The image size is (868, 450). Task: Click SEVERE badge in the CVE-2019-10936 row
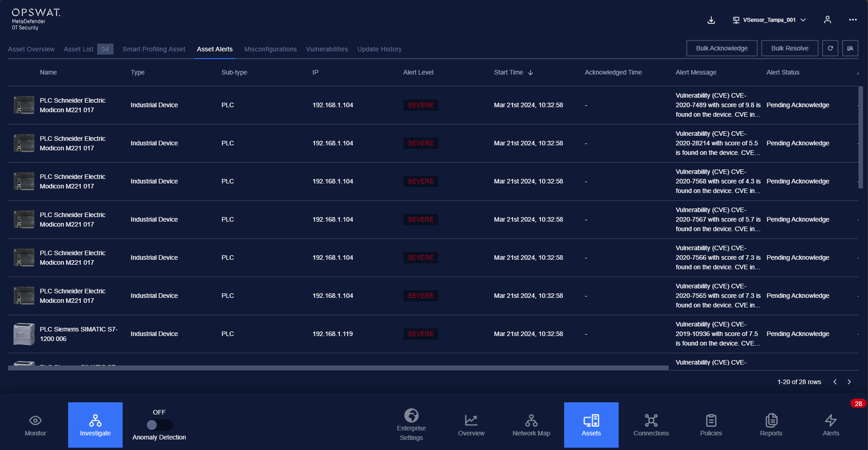click(421, 334)
